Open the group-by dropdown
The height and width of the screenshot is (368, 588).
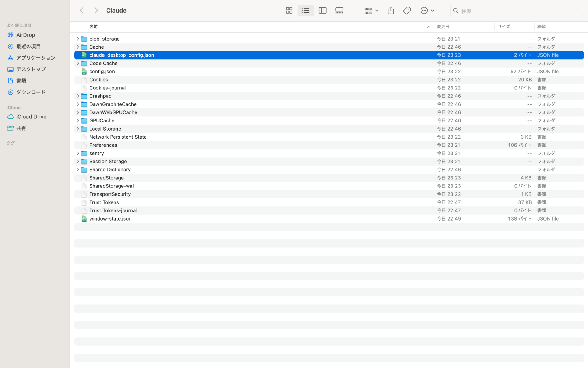click(x=371, y=11)
